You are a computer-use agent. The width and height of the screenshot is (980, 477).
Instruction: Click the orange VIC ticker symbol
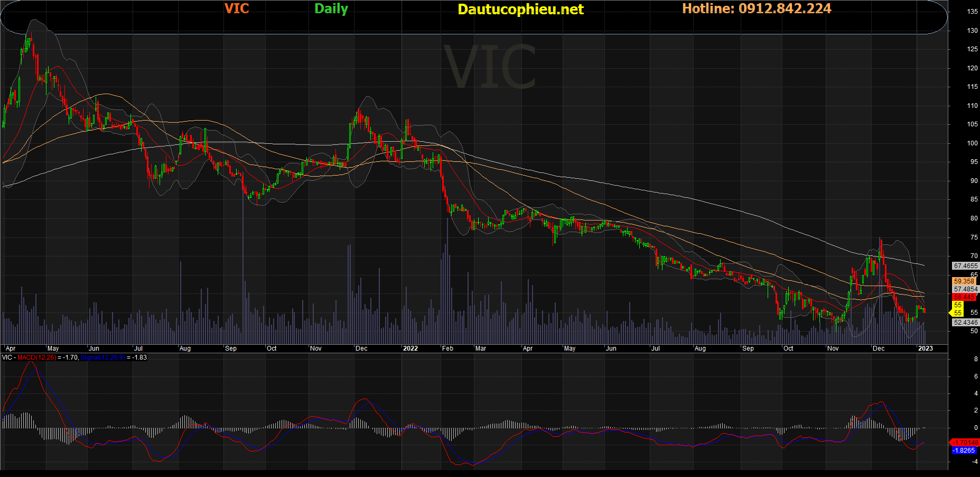click(237, 8)
